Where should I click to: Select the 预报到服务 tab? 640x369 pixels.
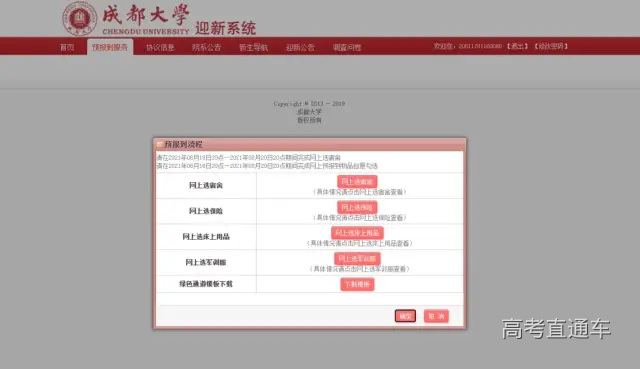pos(110,47)
